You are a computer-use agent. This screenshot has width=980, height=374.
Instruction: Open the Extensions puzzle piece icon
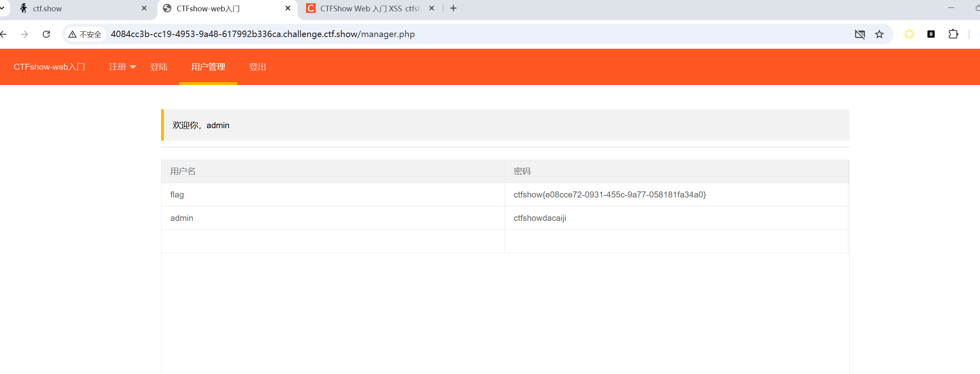(x=953, y=34)
